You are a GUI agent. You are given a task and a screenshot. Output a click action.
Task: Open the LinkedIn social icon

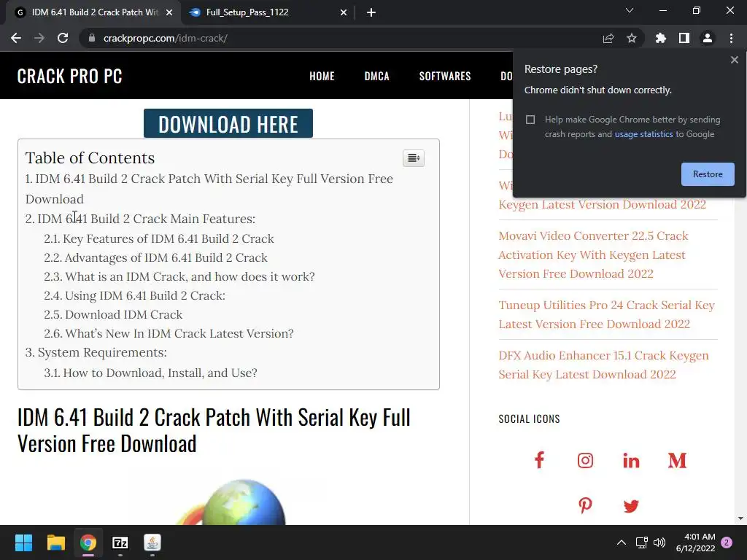(631, 460)
